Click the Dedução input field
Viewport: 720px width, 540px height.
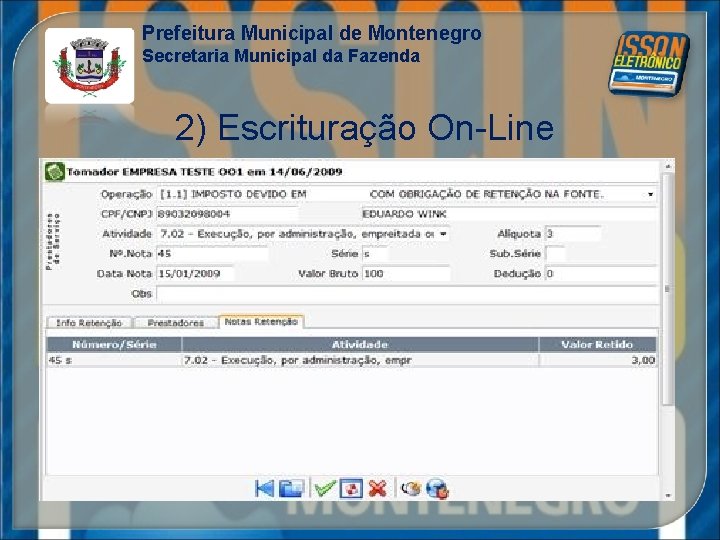601,274
